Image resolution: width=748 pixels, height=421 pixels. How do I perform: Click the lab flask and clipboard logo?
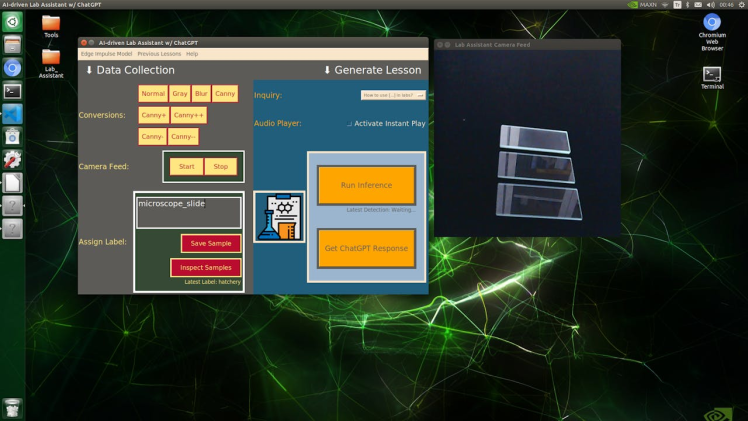coord(279,217)
